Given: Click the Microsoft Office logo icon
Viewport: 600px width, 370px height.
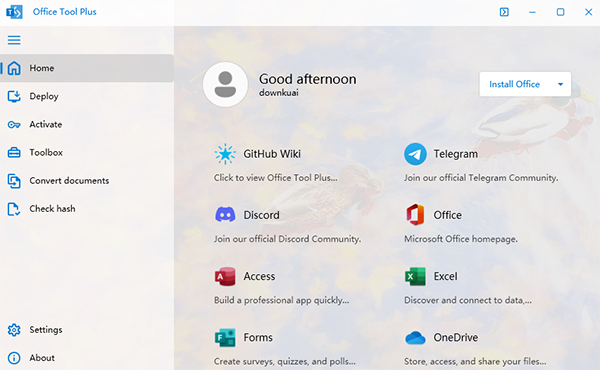Looking at the screenshot, I should [415, 215].
